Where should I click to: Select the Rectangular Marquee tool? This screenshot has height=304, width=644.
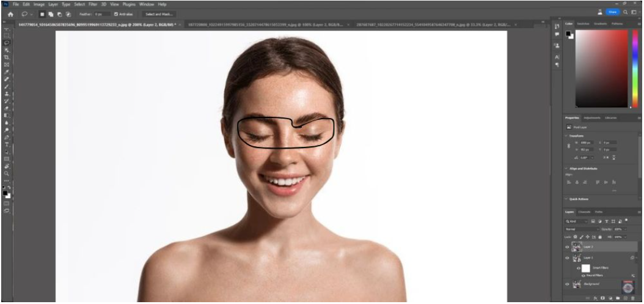click(x=7, y=35)
